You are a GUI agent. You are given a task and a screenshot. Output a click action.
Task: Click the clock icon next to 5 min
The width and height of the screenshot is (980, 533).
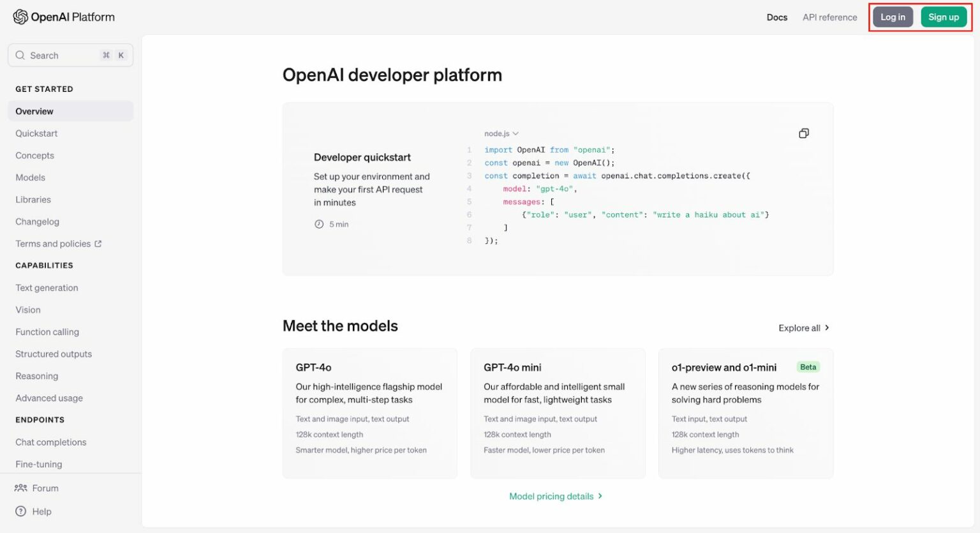tap(318, 224)
